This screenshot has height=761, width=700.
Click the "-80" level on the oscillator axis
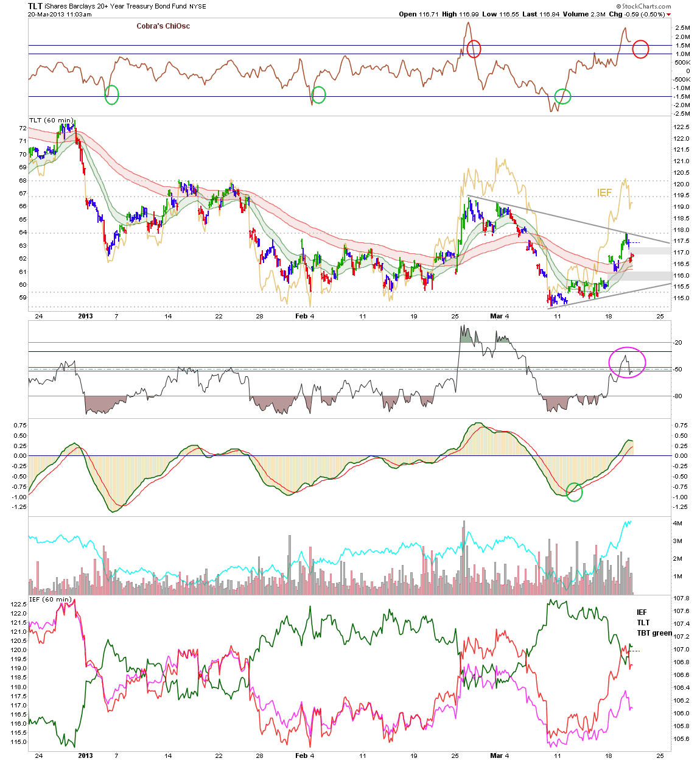click(677, 396)
